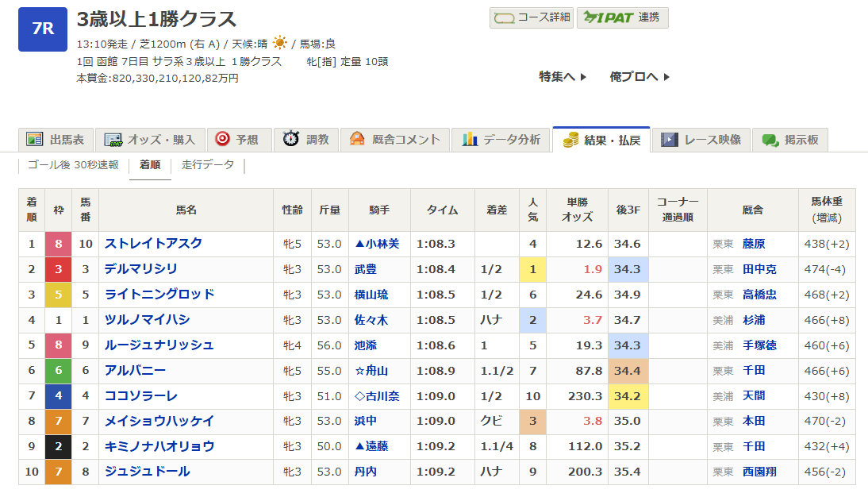Open horse ストレイトアスク

(153, 243)
